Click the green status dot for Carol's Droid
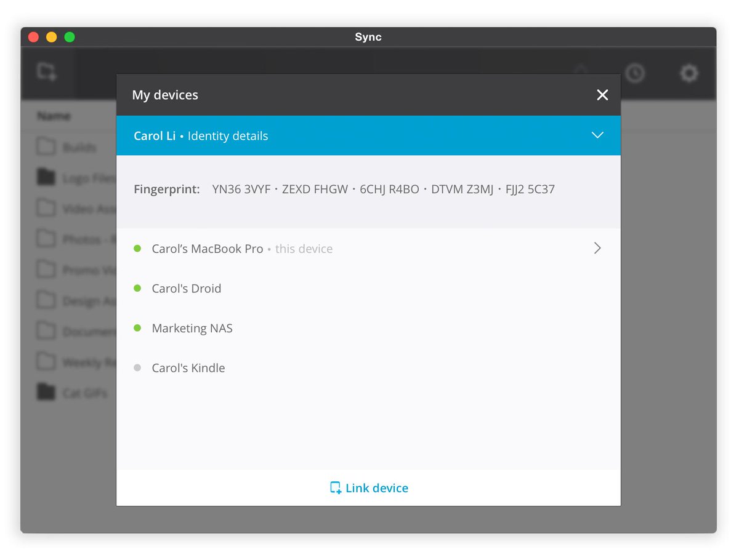The width and height of the screenshot is (739, 560). click(x=137, y=287)
